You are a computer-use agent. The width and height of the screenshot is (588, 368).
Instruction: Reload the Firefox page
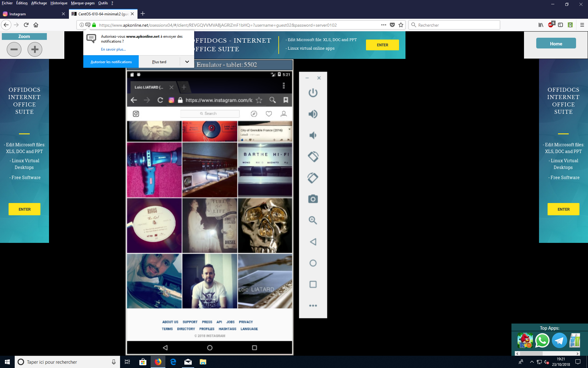[26, 25]
